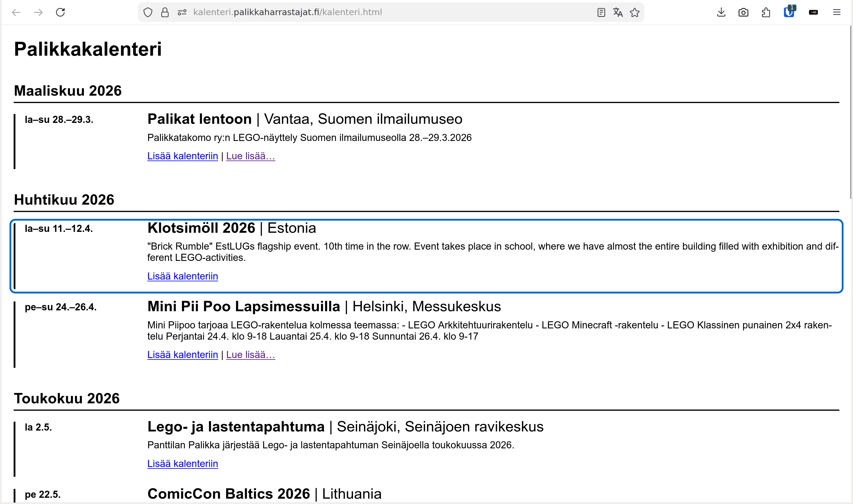This screenshot has height=504, width=853.
Task: Open the tracking protection shield icon
Action: tap(148, 12)
